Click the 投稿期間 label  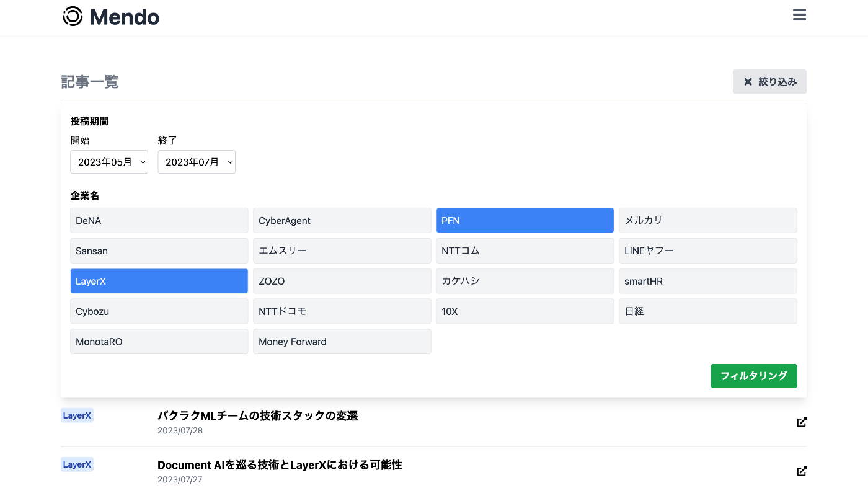pyautogui.click(x=90, y=121)
